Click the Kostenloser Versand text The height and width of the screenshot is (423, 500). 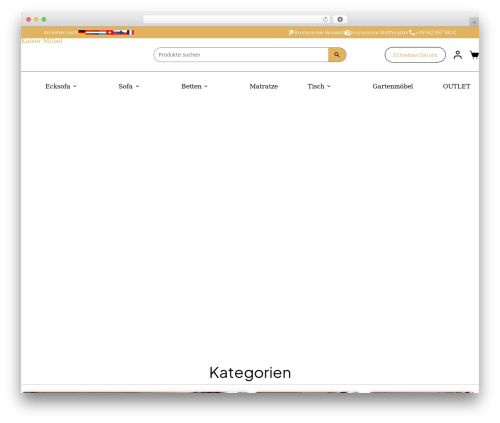(319, 32)
